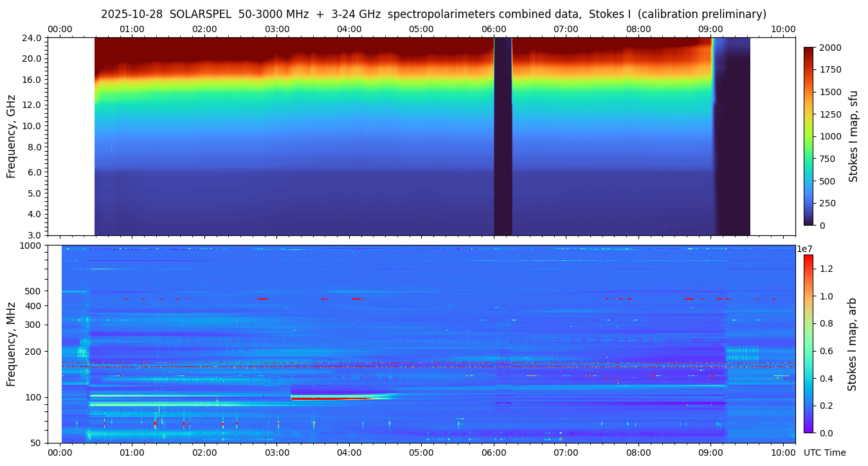868x466 pixels.
Task: Click the 1e7 exponent label above lower colorbar
Action: tap(806, 249)
